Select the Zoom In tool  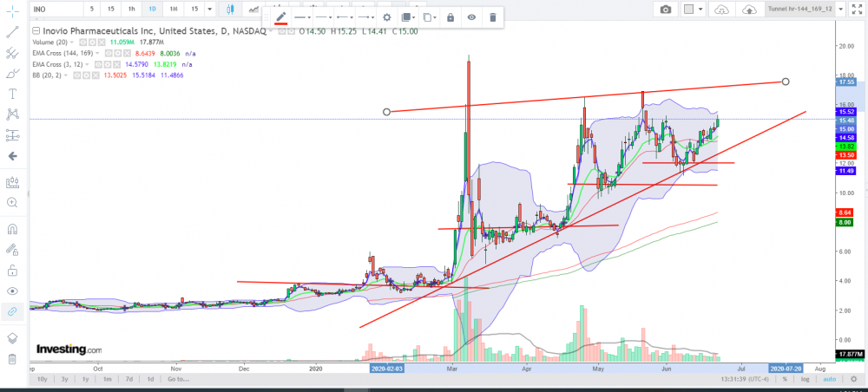point(11,202)
